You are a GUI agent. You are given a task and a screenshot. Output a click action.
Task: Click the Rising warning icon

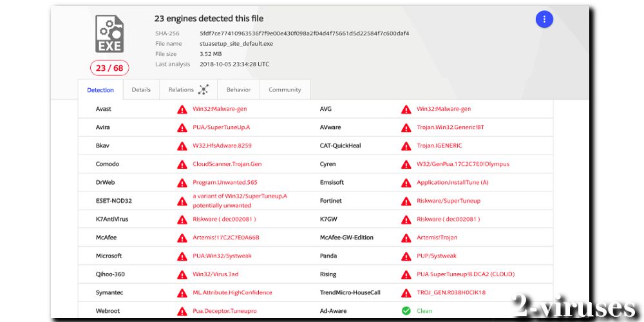(406, 274)
